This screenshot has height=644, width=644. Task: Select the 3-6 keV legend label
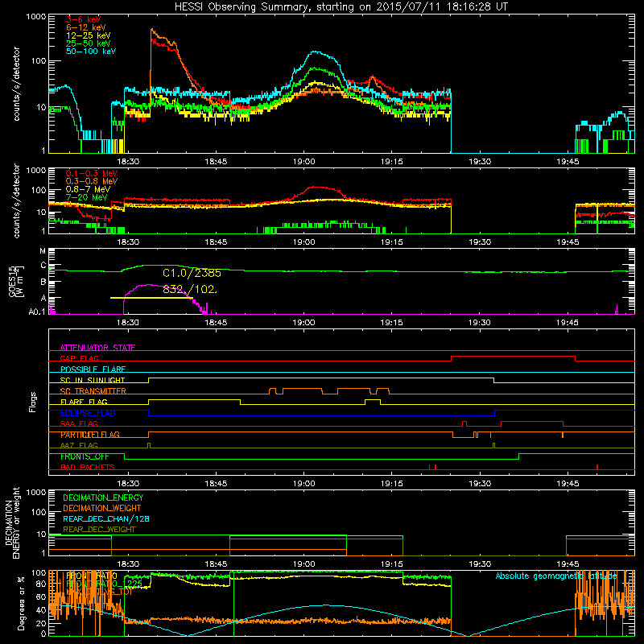pyautogui.click(x=83, y=19)
